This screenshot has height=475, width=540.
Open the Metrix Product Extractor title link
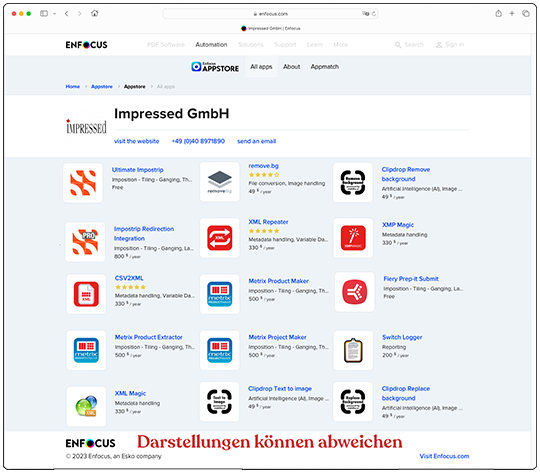coord(148,337)
